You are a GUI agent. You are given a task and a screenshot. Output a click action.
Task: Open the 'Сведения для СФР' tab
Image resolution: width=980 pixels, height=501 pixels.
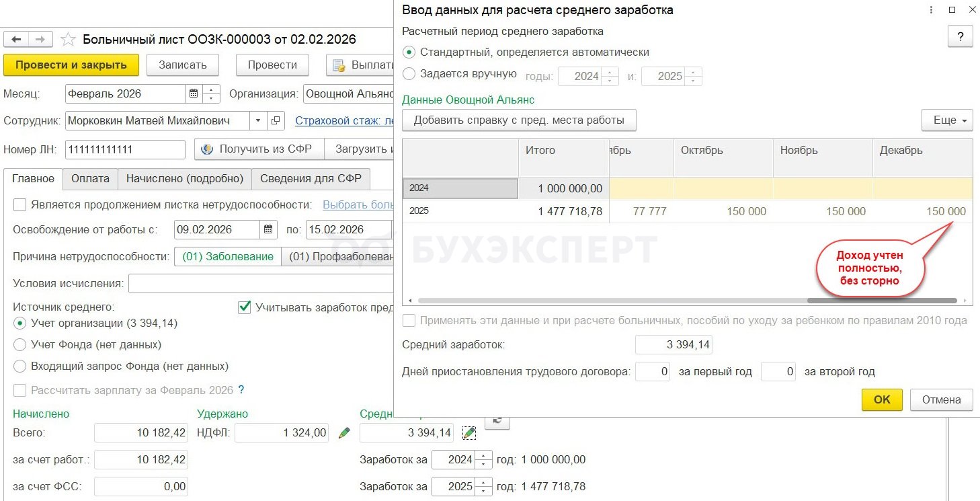tap(311, 179)
